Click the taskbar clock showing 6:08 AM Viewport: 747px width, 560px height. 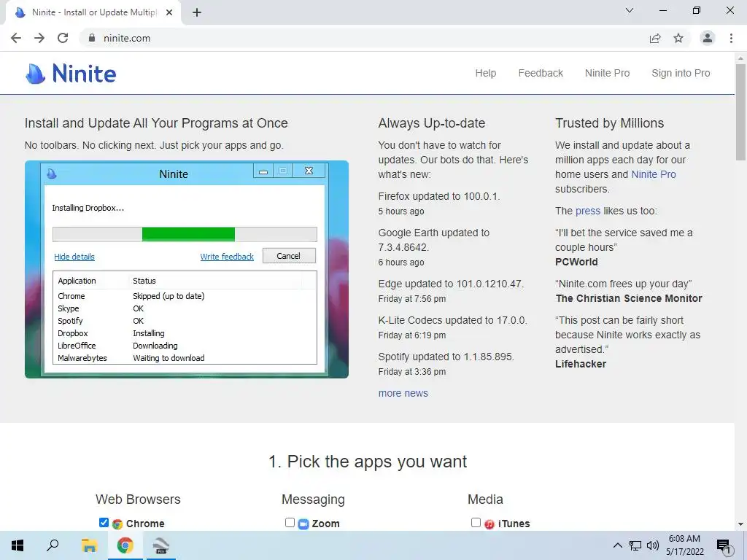(684, 545)
